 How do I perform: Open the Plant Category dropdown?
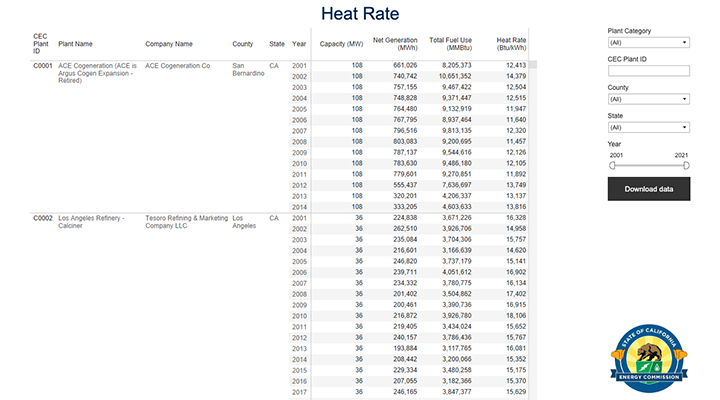tap(648, 42)
